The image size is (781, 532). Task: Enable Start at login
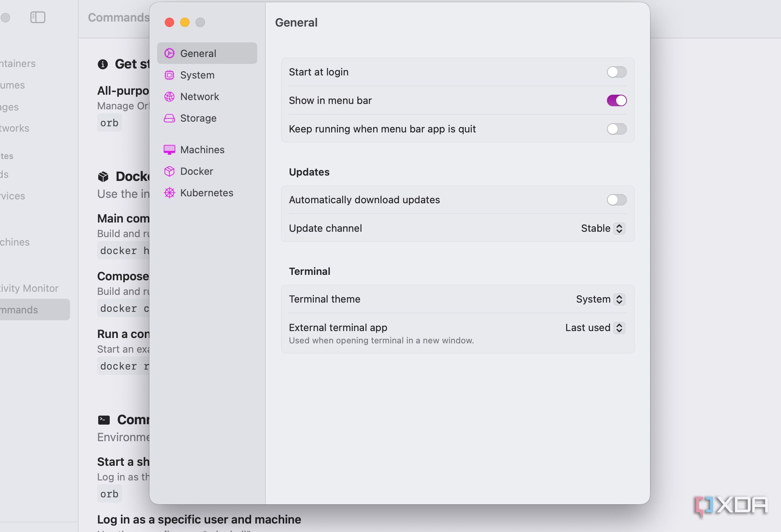(x=617, y=72)
